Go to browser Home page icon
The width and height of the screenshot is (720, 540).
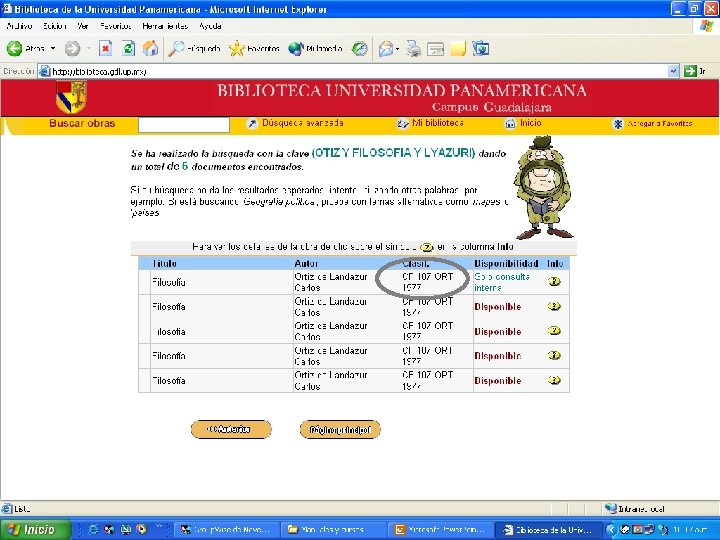150,48
